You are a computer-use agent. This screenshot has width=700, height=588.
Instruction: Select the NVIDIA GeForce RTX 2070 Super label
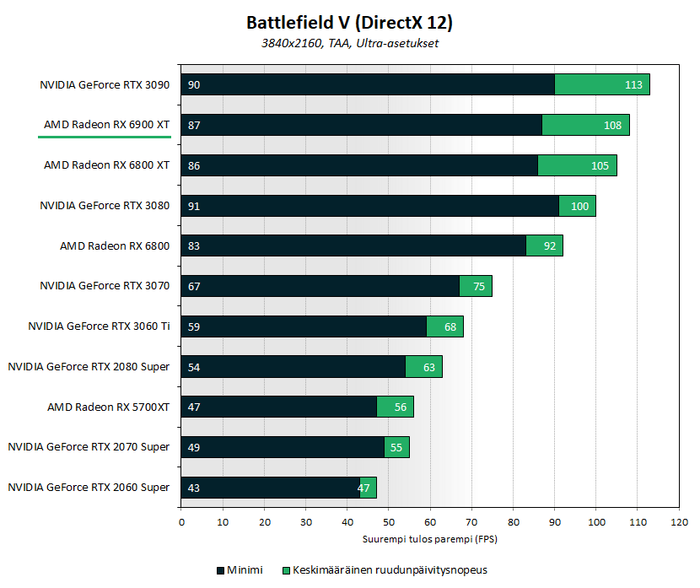coord(89,447)
